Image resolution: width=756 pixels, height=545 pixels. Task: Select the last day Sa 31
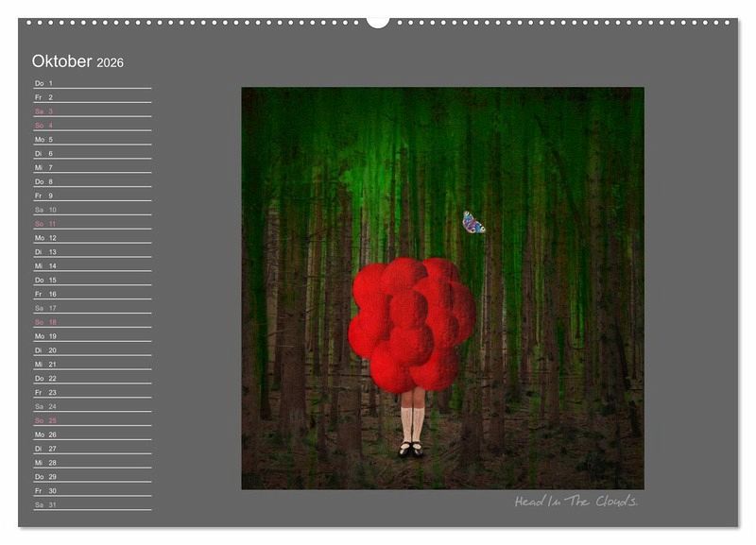pyautogui.click(x=92, y=505)
